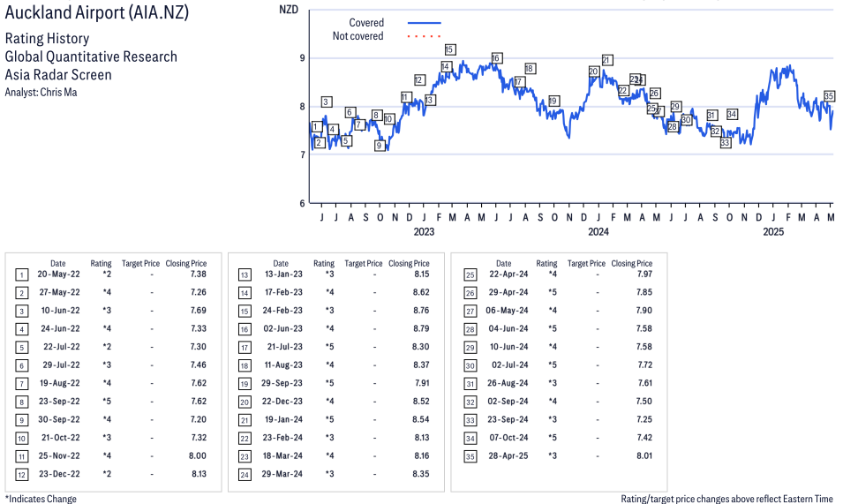Click the Asia Radar Screen line
This screenshot has width=843, height=504.
(58, 75)
